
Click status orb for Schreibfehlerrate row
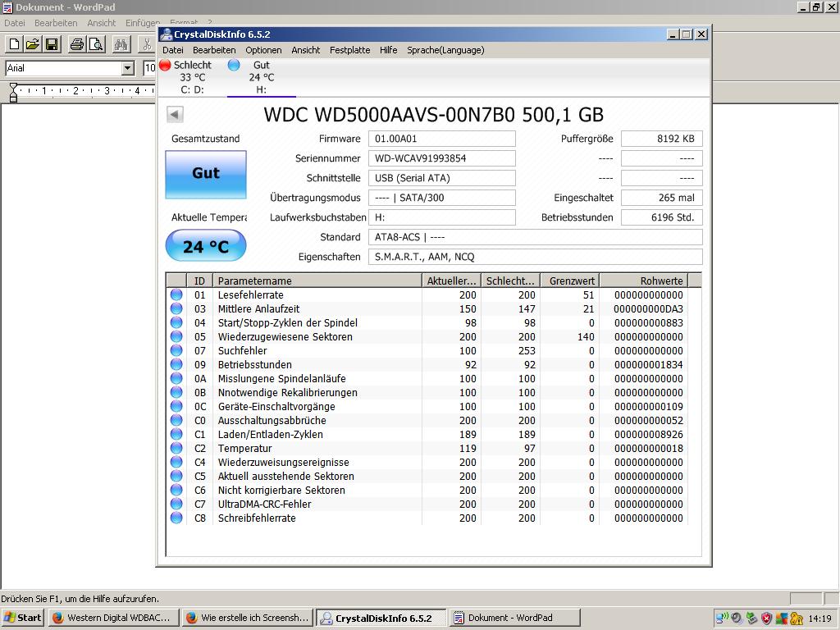176,518
